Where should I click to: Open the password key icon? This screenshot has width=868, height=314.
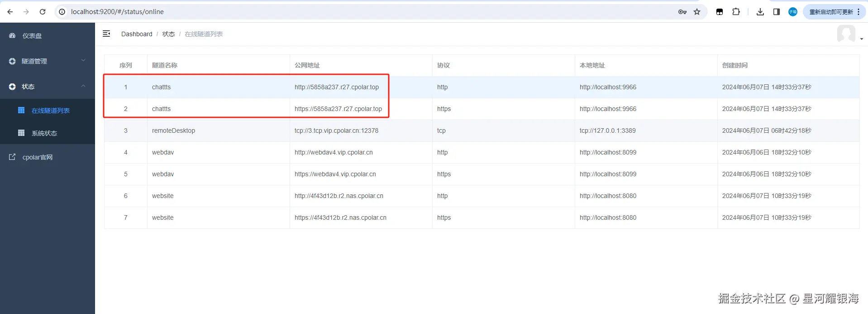click(x=682, y=12)
